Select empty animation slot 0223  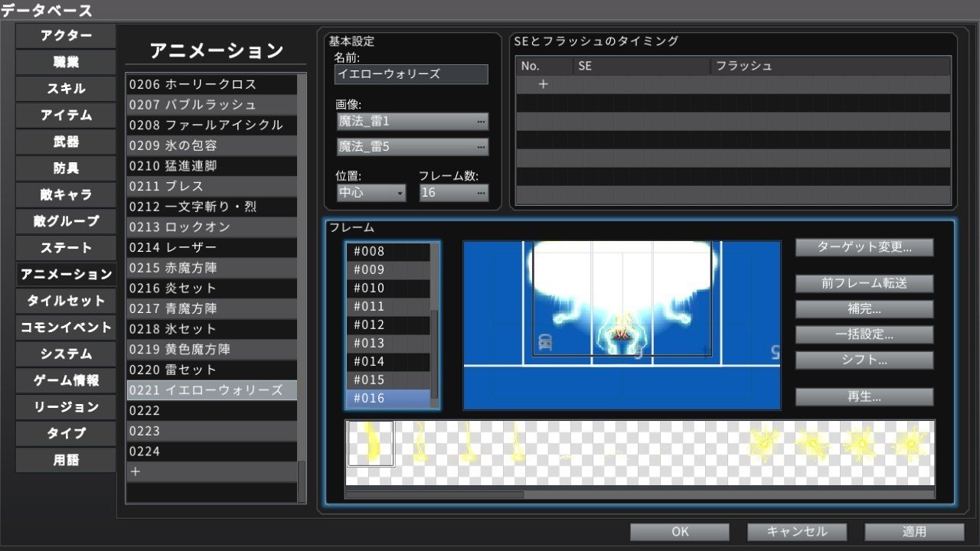[211, 431]
